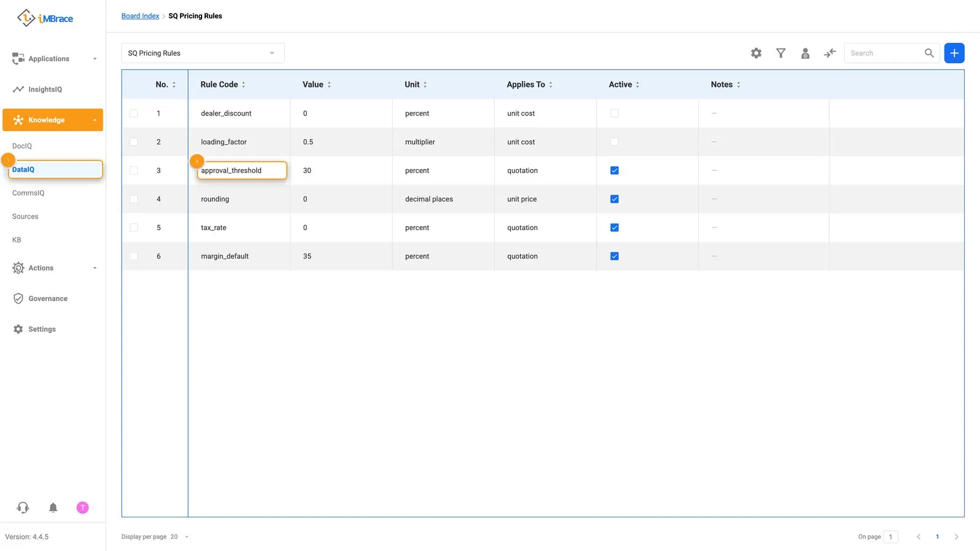This screenshot has height=551, width=980.
Task: Open notifications bell icon
Action: [x=53, y=508]
